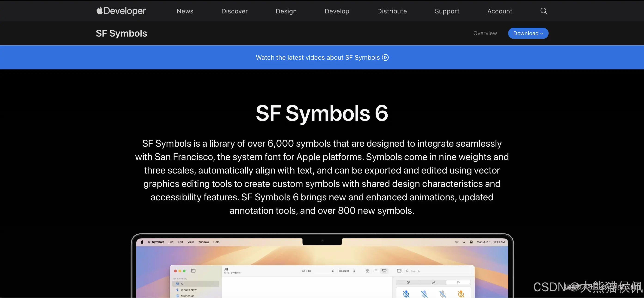The image size is (644, 298).
Task: Switch to grid view in the SF Symbols toolbar
Action: [367, 271]
